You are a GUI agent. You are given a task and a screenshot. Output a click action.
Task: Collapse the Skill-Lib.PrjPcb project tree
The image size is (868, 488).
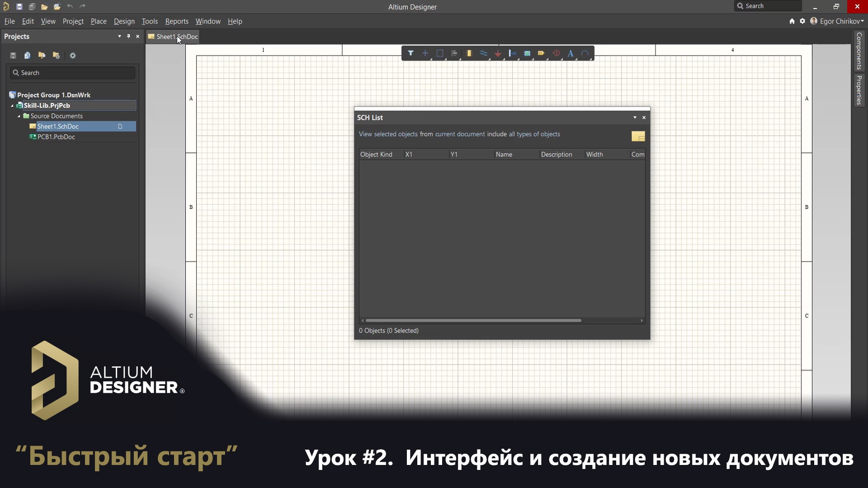click(x=12, y=106)
